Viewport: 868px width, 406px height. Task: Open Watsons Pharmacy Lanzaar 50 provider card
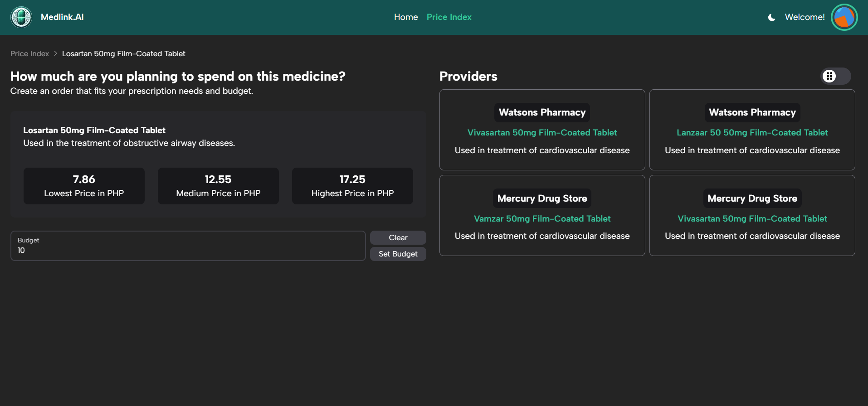tap(752, 130)
